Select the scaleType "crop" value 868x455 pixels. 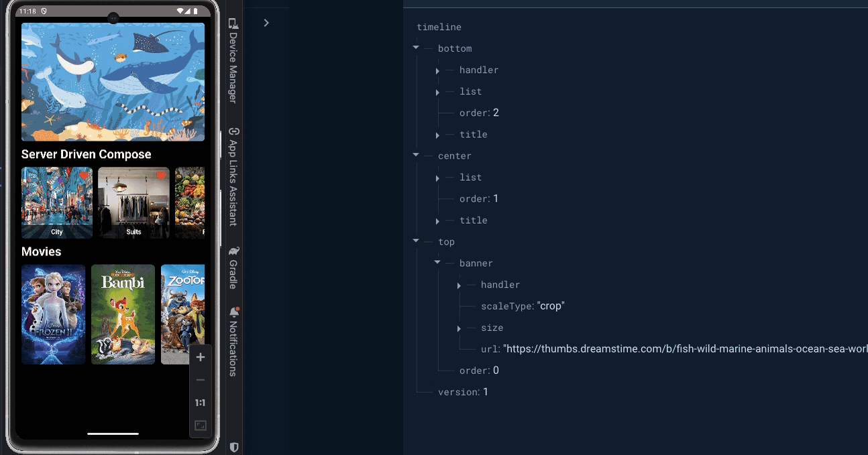coord(551,306)
